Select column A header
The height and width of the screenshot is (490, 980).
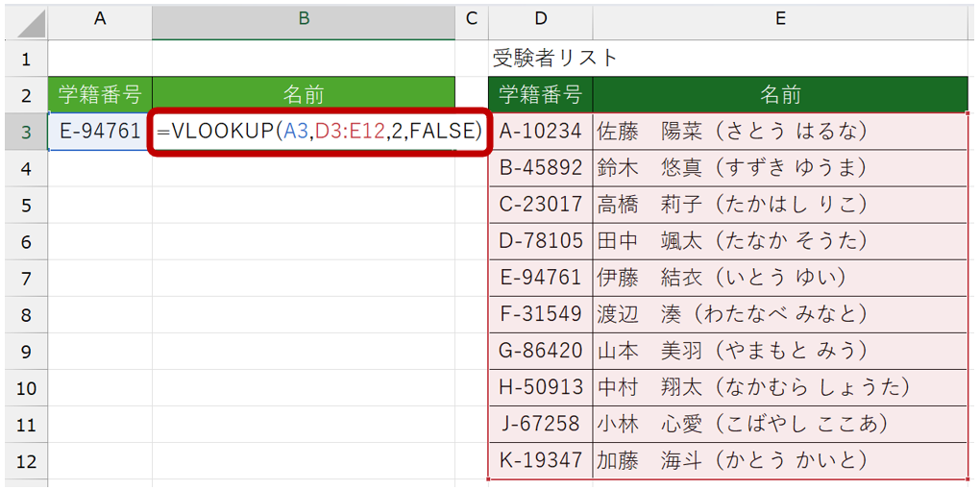[x=100, y=19]
